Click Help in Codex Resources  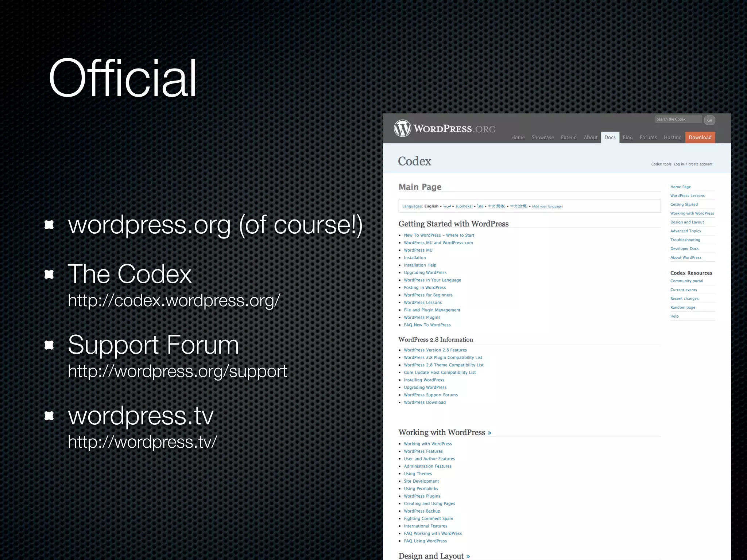click(x=674, y=316)
